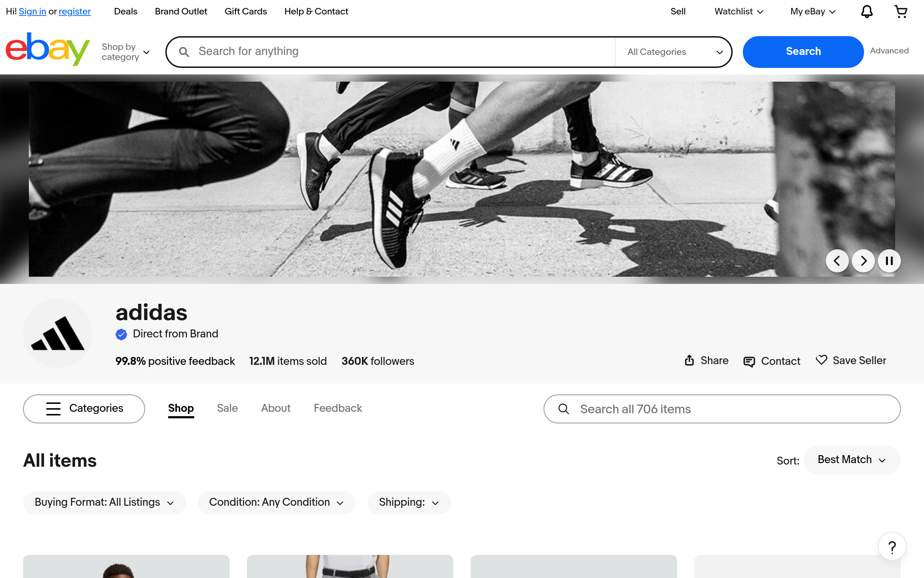Click 12.1M items sold text
The image size is (924, 578).
288,361
